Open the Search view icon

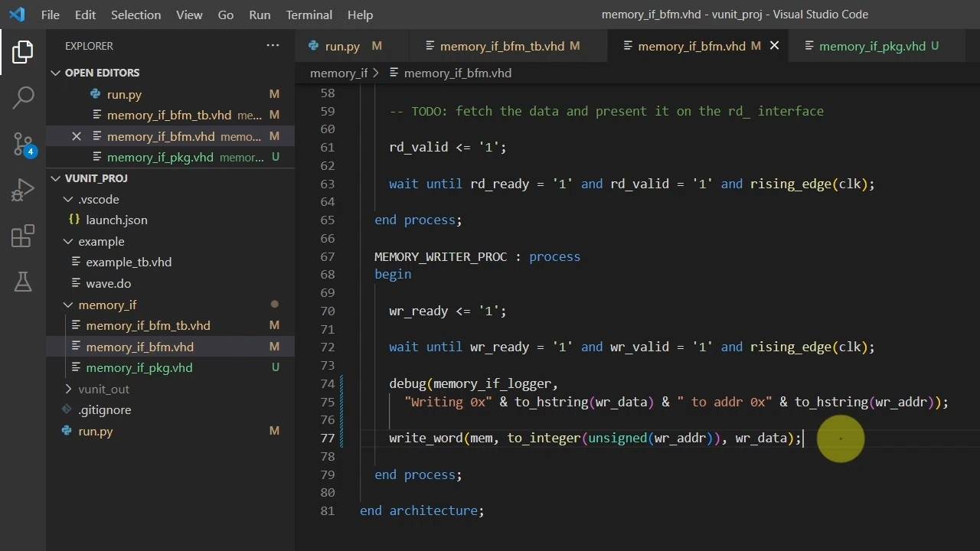point(23,97)
